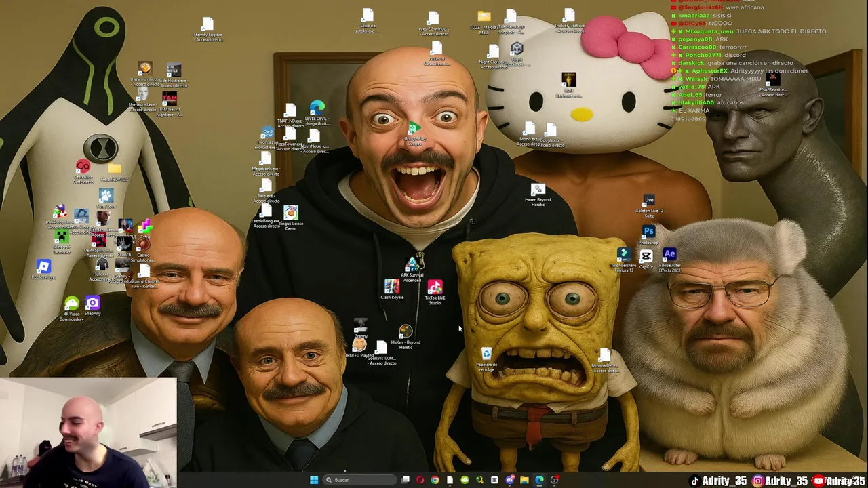This screenshot has width=868, height=488.
Task: Open HeXen Beyond Heretic near Granny
Action: 406,331
